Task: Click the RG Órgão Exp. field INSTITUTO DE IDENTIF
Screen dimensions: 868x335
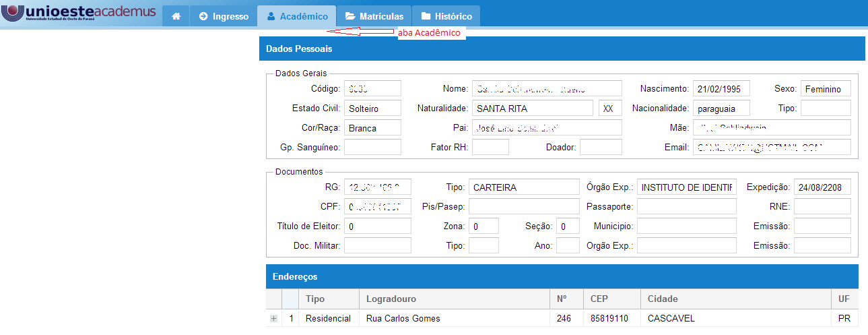Action: pyautogui.click(x=687, y=187)
